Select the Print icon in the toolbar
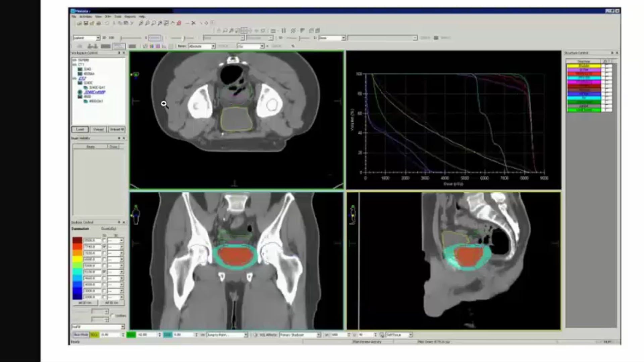The image size is (644, 362). 99,23
